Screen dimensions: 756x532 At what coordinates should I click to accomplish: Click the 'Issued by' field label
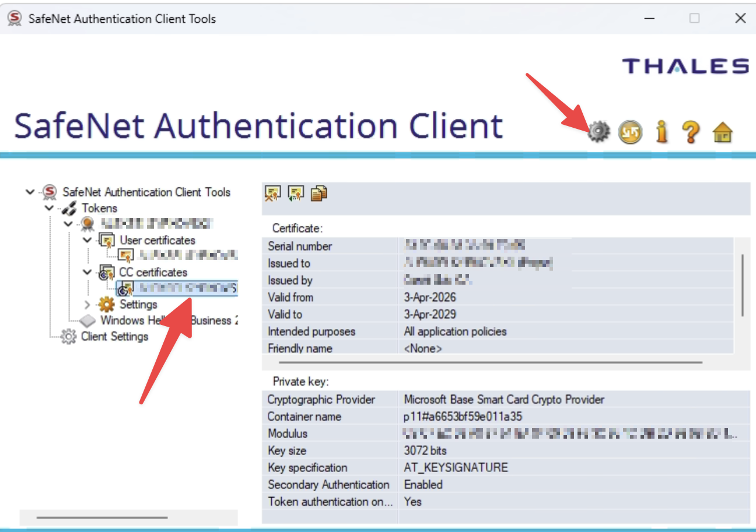pyautogui.click(x=290, y=280)
